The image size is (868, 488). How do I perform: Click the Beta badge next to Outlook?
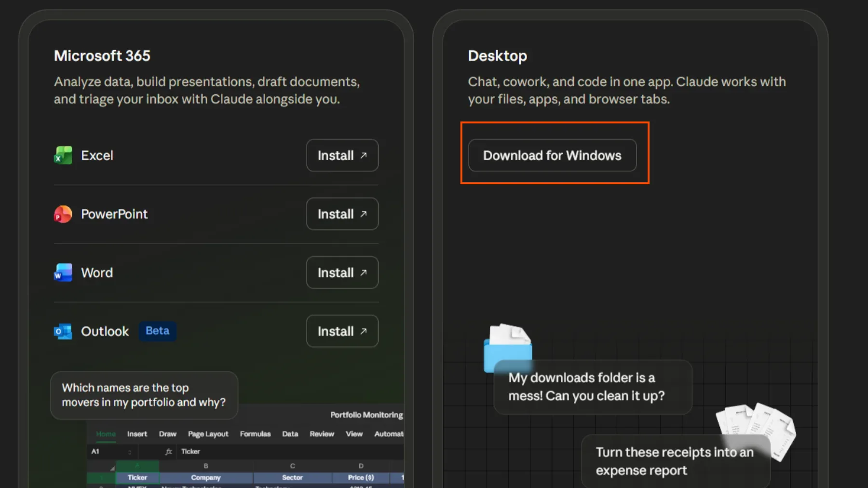(x=158, y=331)
